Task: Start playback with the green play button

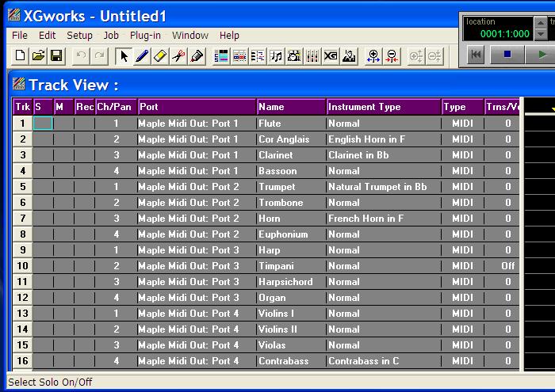Action: pyautogui.click(x=542, y=55)
